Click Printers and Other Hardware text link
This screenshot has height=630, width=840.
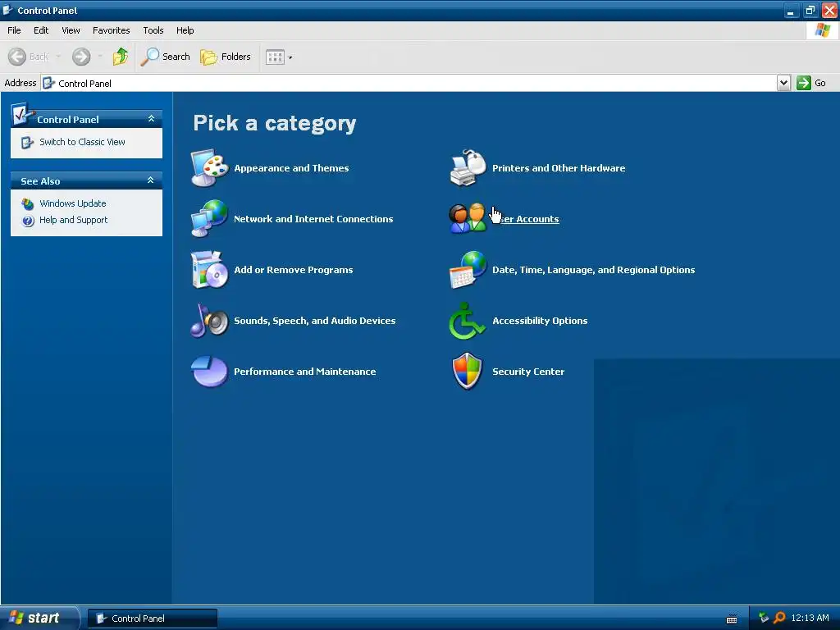[x=559, y=168]
